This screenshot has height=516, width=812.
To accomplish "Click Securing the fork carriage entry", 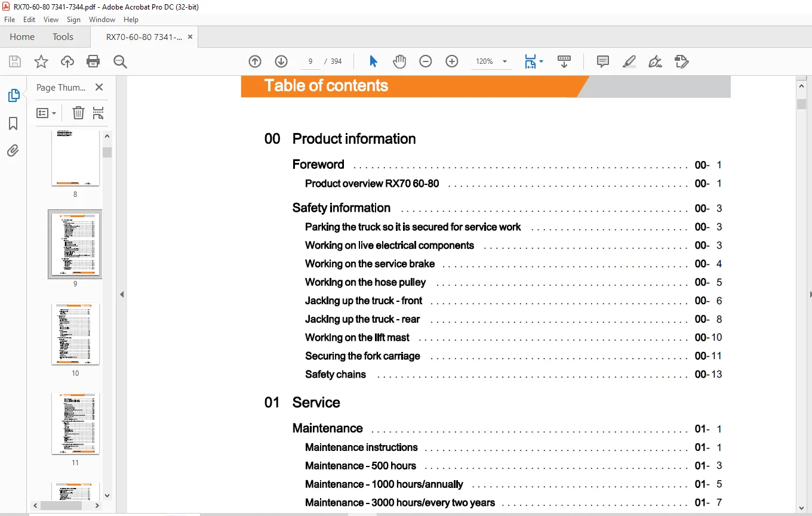I will click(x=362, y=356).
